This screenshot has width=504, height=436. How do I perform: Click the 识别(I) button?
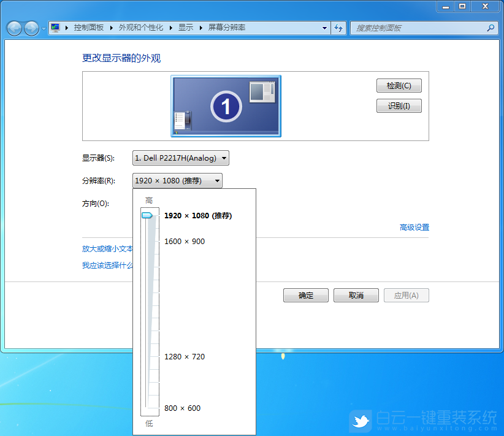click(x=399, y=105)
